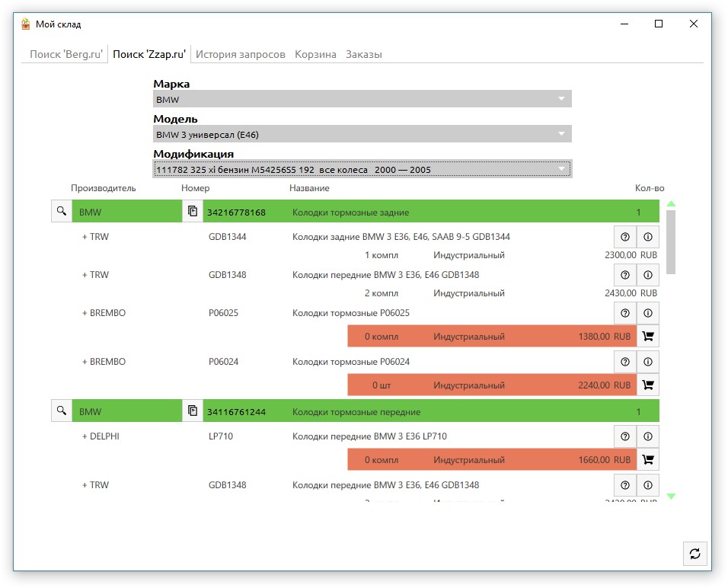Open info icon for TRW GDB1344
The image size is (728, 588).
(648, 237)
